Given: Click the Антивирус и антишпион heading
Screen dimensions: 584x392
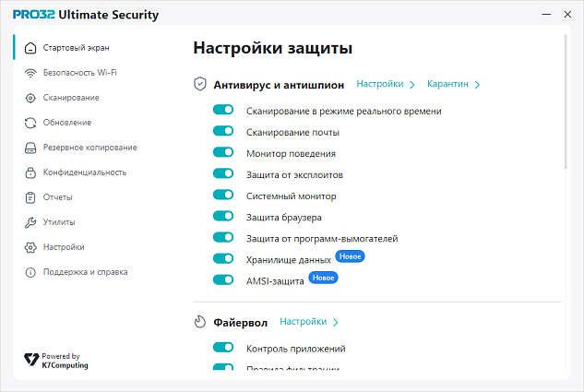Looking at the screenshot, I should tap(279, 85).
